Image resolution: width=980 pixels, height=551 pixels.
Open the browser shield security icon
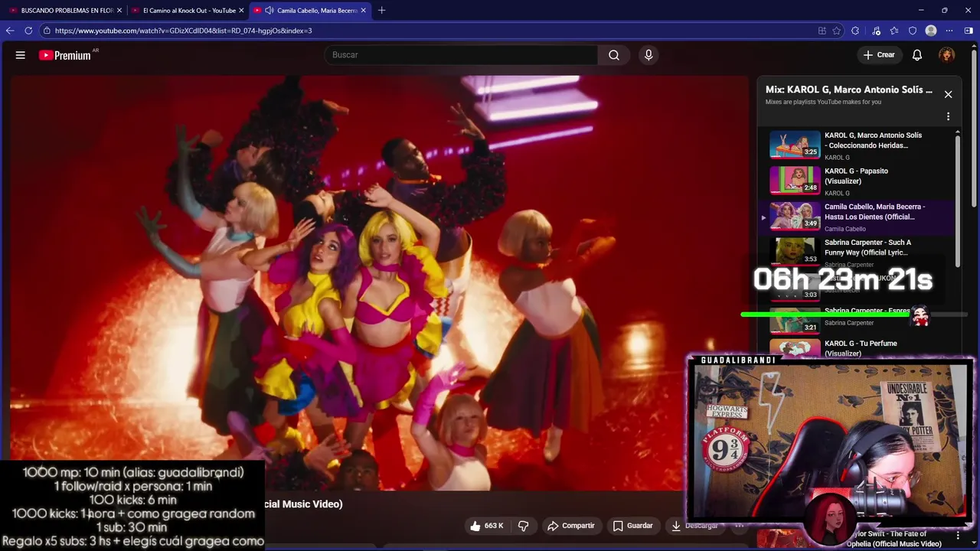pos(913,31)
